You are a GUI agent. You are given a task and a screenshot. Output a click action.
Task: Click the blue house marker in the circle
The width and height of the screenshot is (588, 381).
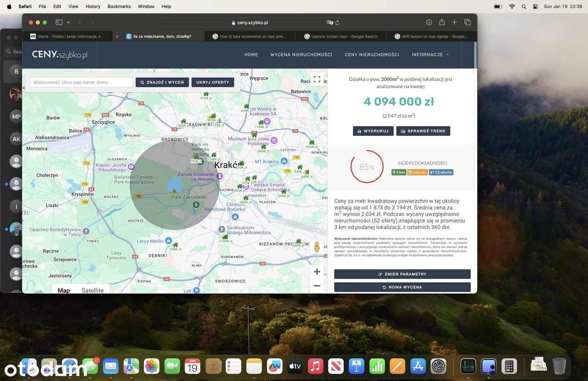[174, 185]
